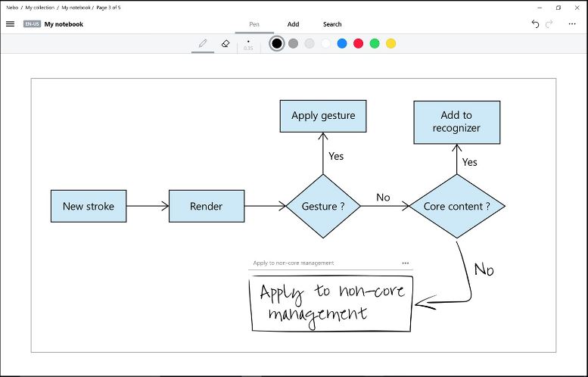Open the diagram block options ellipsis
Screen dimensions: 588x377
[x=406, y=263]
